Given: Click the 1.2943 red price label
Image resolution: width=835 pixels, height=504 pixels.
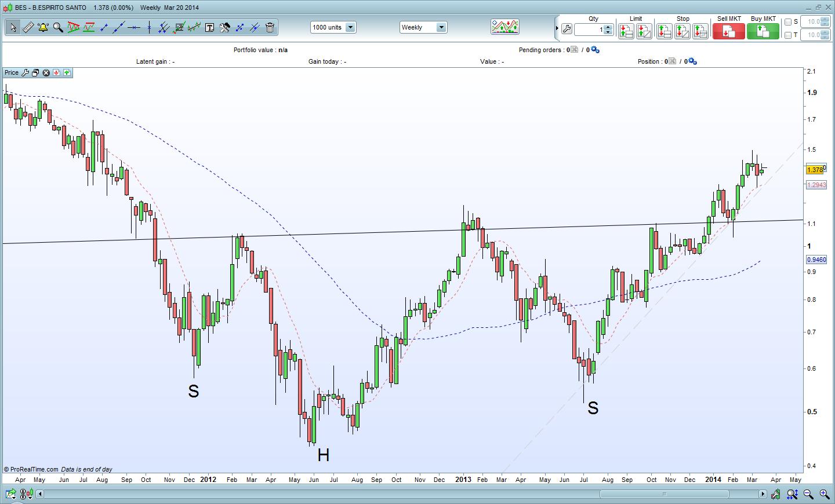Looking at the screenshot, I should coord(816,185).
